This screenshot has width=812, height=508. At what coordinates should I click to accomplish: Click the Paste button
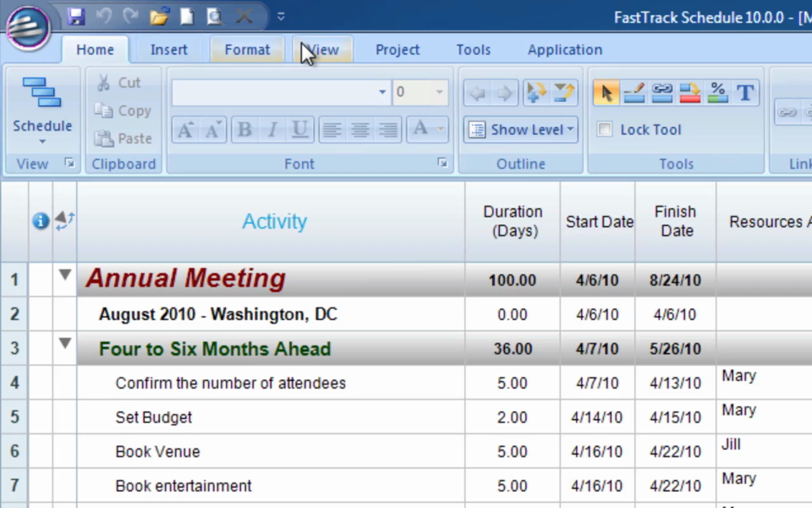123,139
